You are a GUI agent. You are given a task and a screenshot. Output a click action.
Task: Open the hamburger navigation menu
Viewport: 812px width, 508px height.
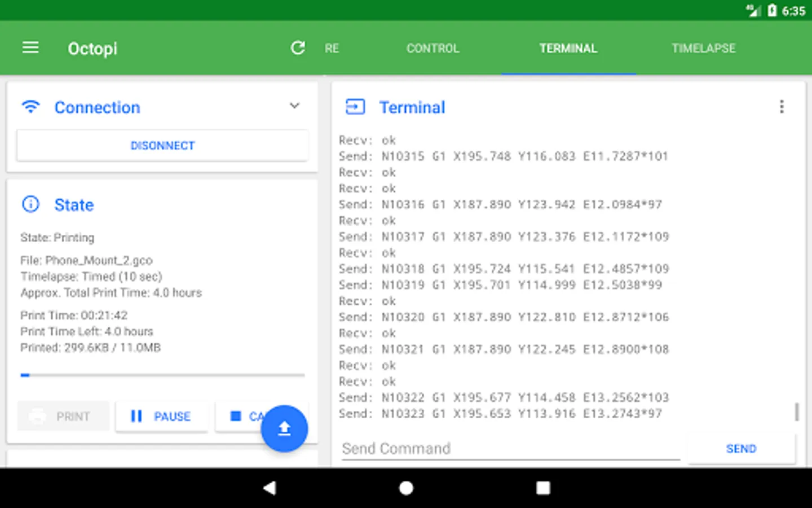30,48
